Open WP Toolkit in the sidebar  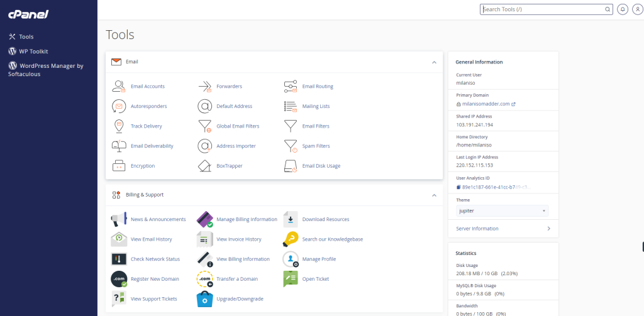tap(28, 52)
